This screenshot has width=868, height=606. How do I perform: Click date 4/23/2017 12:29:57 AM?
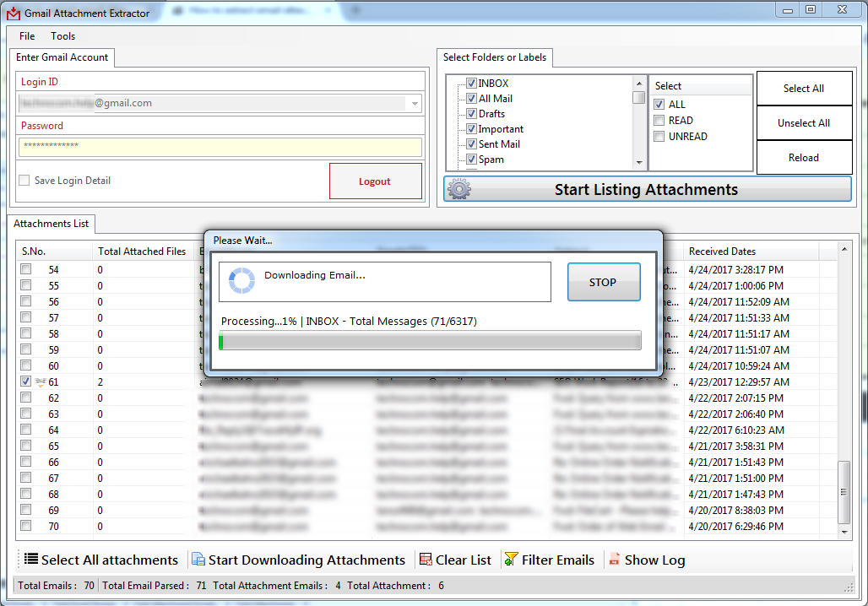click(739, 381)
